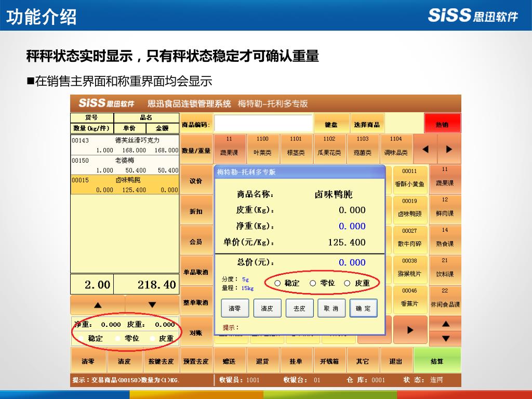Select highlighted row 00015 卤味鸭肫
532x399 pixels.
tap(125, 185)
